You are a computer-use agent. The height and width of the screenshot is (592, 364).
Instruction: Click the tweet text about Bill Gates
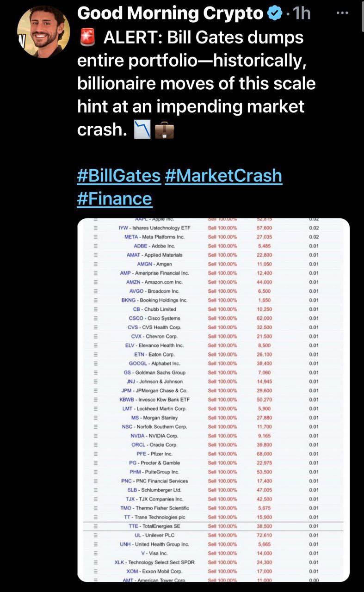[196, 84]
